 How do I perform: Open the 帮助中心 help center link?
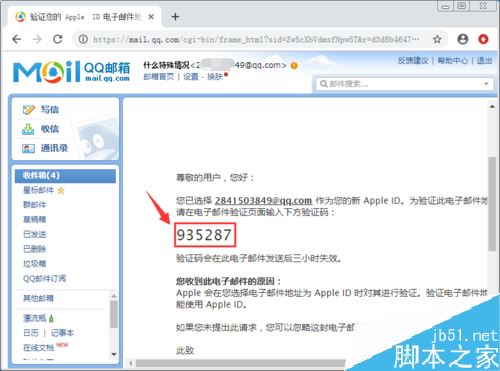[x=452, y=61]
